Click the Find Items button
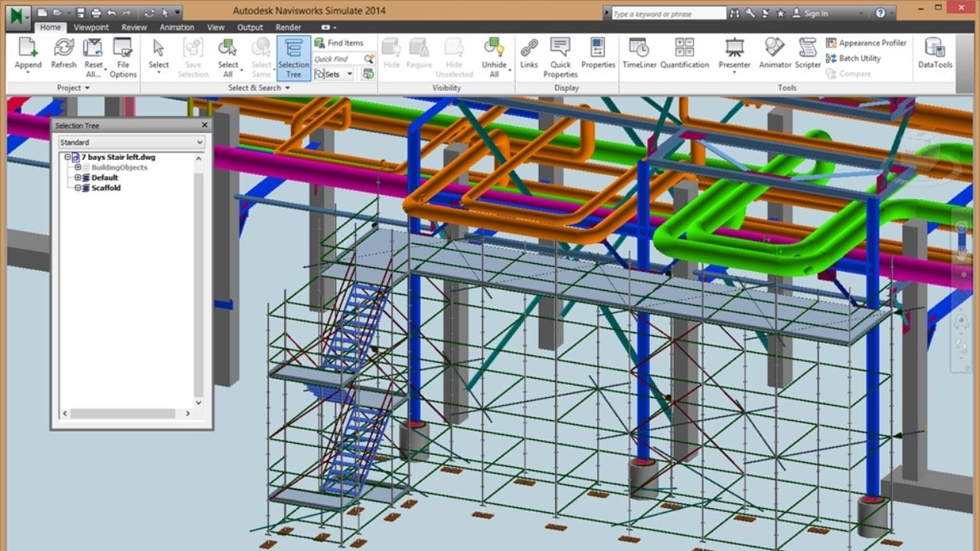 tap(338, 43)
